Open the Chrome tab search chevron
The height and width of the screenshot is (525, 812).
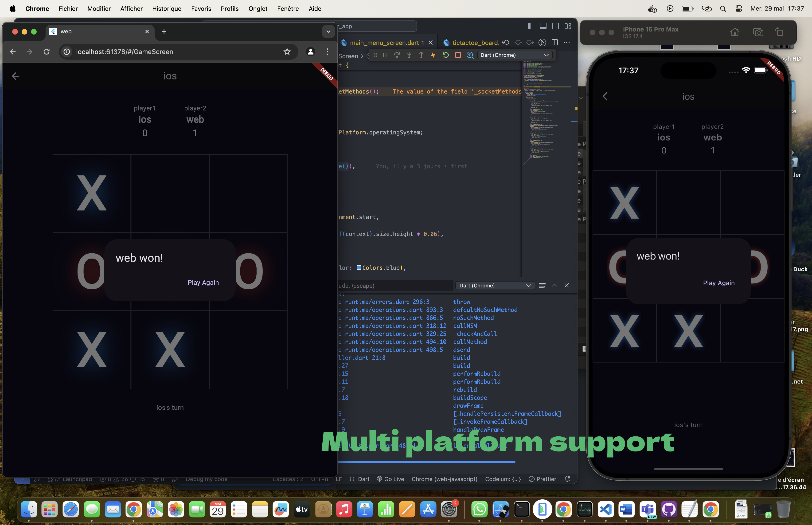pyautogui.click(x=328, y=31)
